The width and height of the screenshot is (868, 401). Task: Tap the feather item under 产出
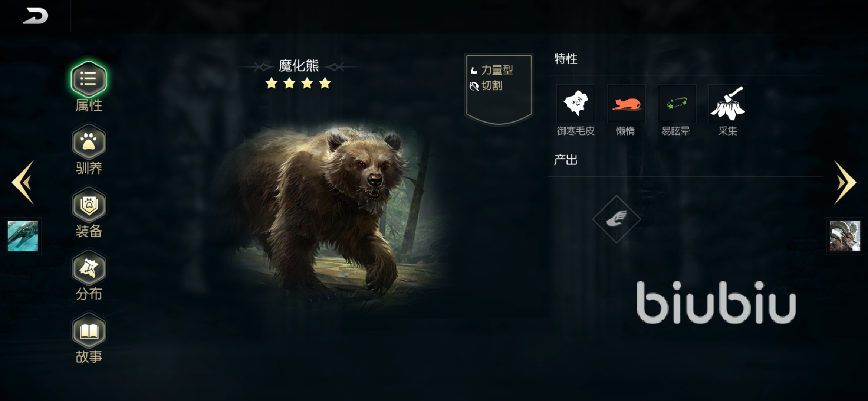(x=617, y=219)
